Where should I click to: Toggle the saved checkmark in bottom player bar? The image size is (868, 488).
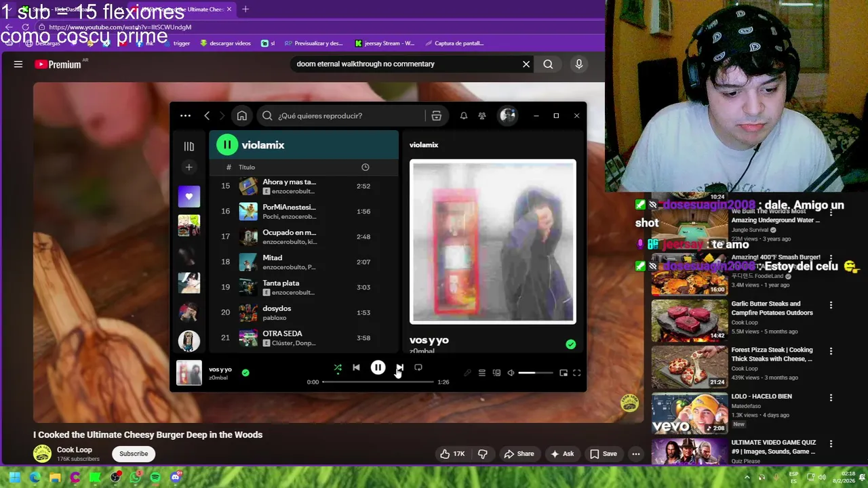(245, 372)
